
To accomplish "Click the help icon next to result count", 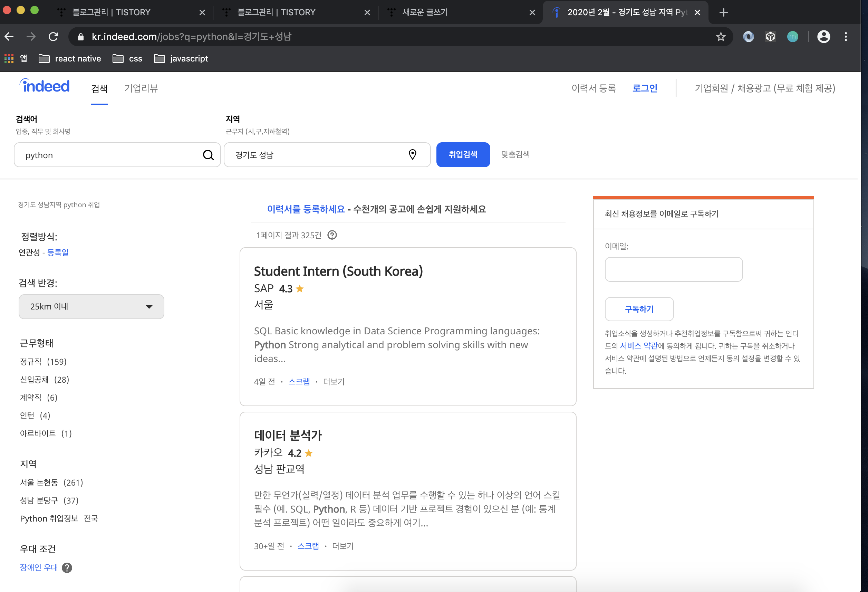I will (x=332, y=235).
